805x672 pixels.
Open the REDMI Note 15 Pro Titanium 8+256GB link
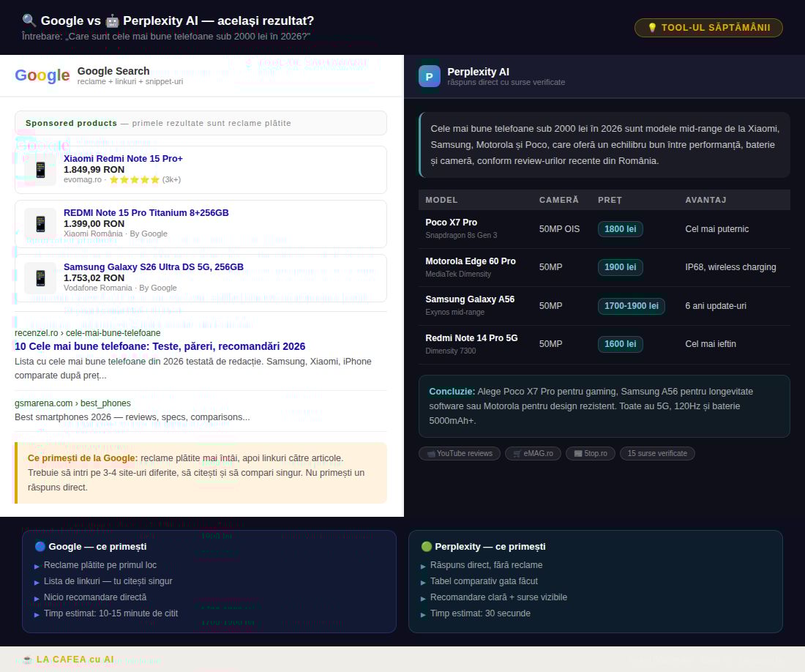[146, 212]
